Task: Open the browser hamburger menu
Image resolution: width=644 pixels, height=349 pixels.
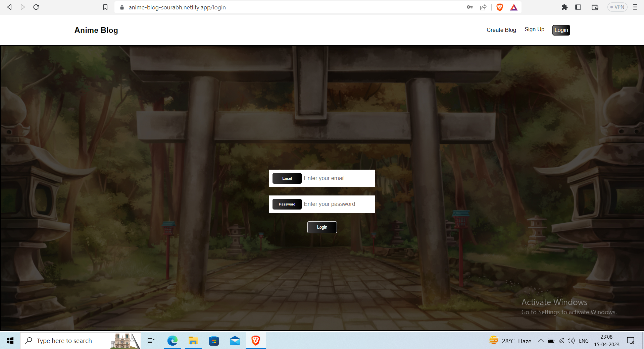Action: click(x=635, y=7)
